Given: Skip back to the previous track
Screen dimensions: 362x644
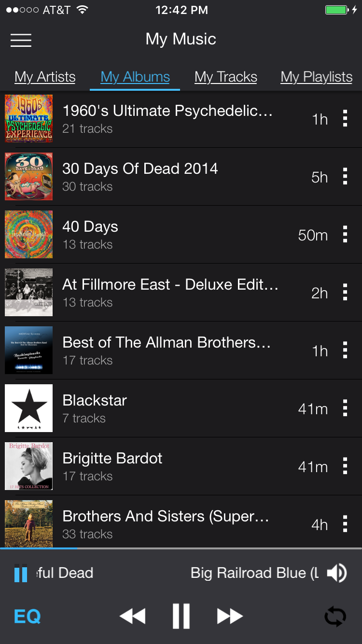Looking at the screenshot, I should coord(132,616).
